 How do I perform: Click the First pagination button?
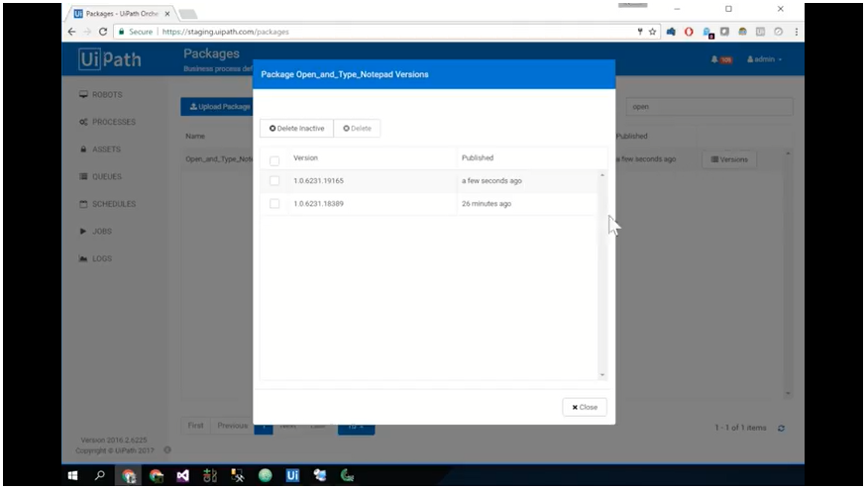click(x=195, y=426)
